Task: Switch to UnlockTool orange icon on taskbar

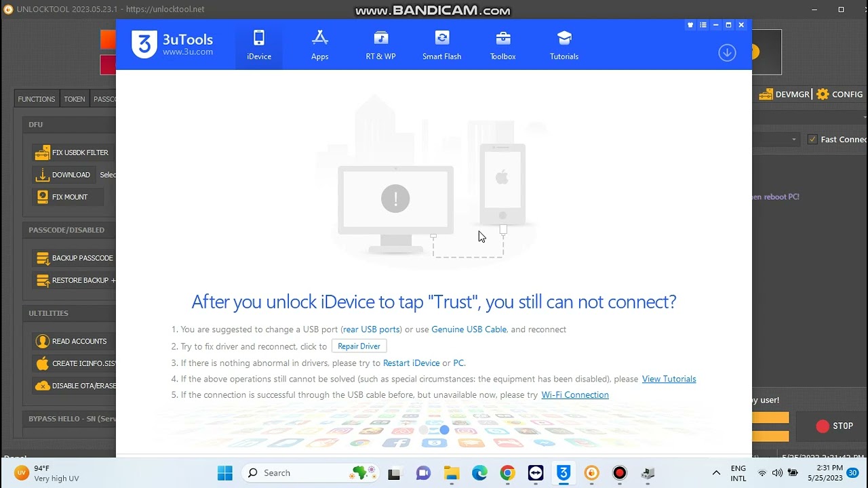Action: (591, 473)
